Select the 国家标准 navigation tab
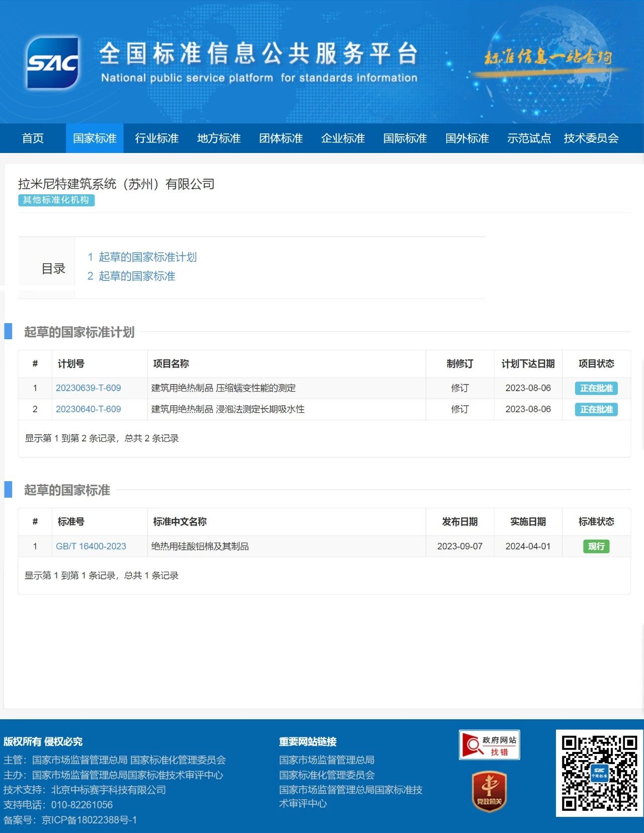 coord(95,138)
